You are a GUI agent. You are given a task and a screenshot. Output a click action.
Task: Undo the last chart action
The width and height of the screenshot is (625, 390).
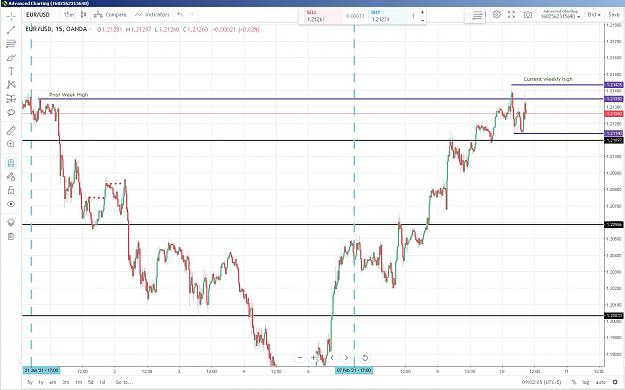pyautogui.click(x=180, y=15)
